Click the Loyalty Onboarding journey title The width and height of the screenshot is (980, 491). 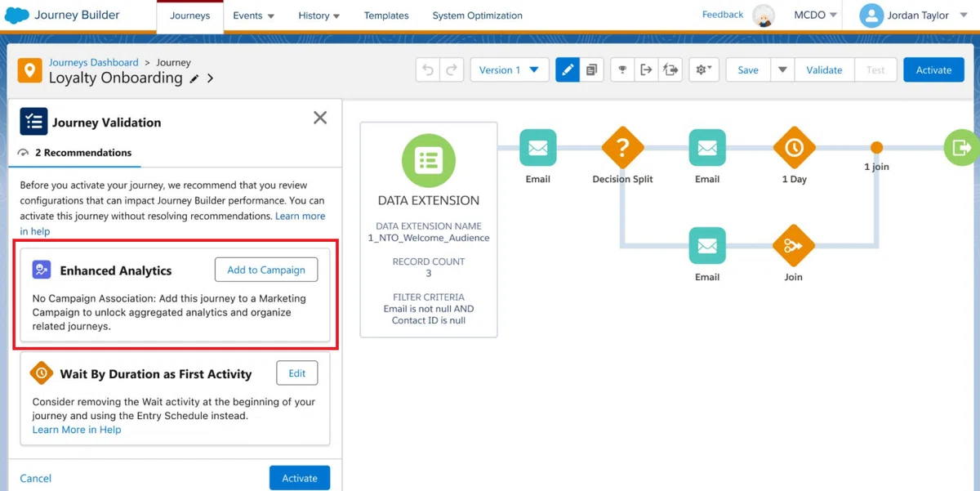[x=115, y=78]
